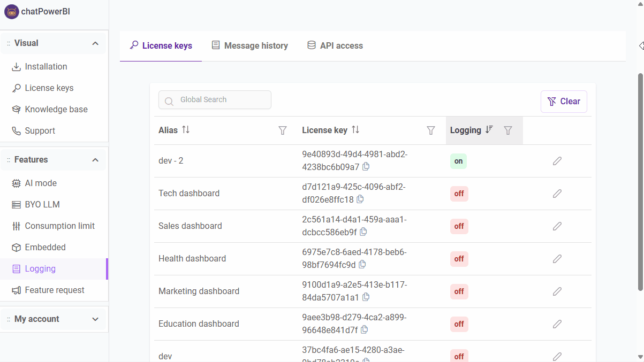Screen dimensions: 644x362
Task: Switch to the License keys tab
Action: (x=161, y=46)
